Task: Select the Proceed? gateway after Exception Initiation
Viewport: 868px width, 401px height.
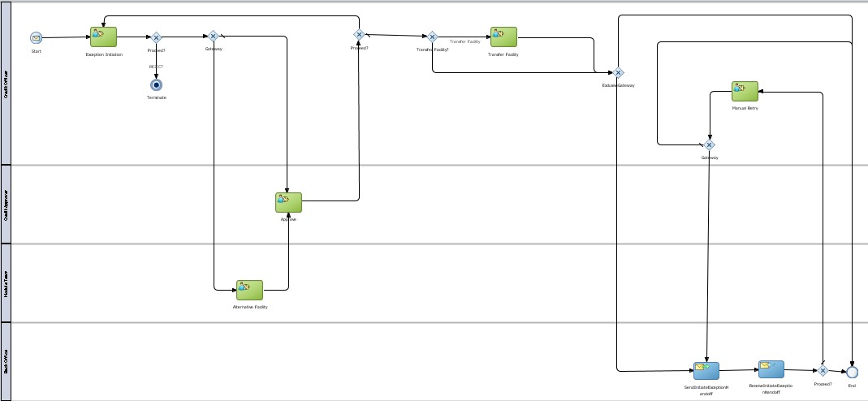Action: pos(156,37)
